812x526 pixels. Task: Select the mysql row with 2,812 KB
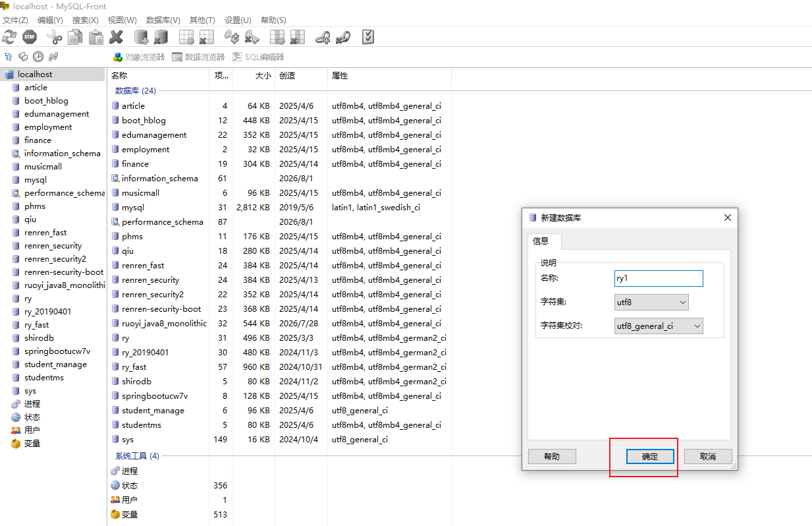pos(279,207)
